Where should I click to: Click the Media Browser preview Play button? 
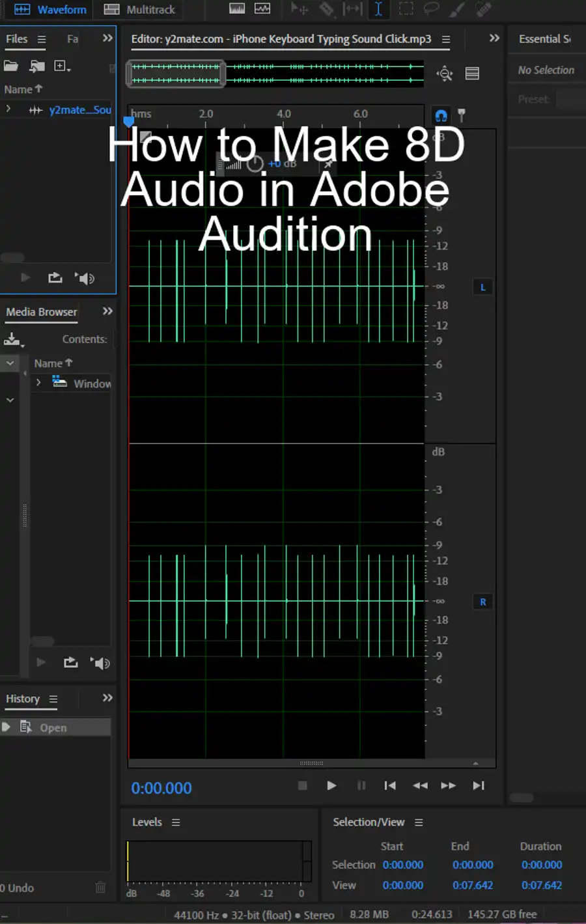(x=41, y=662)
